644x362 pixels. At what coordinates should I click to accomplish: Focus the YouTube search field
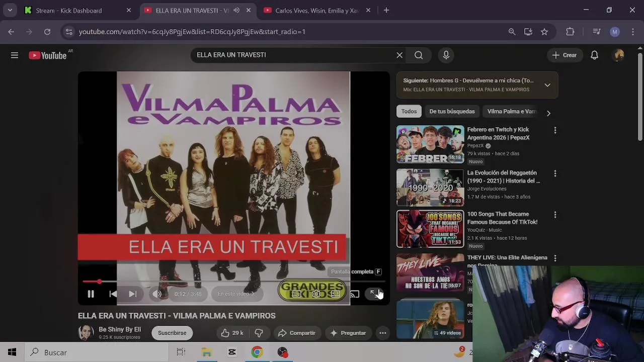click(x=292, y=55)
